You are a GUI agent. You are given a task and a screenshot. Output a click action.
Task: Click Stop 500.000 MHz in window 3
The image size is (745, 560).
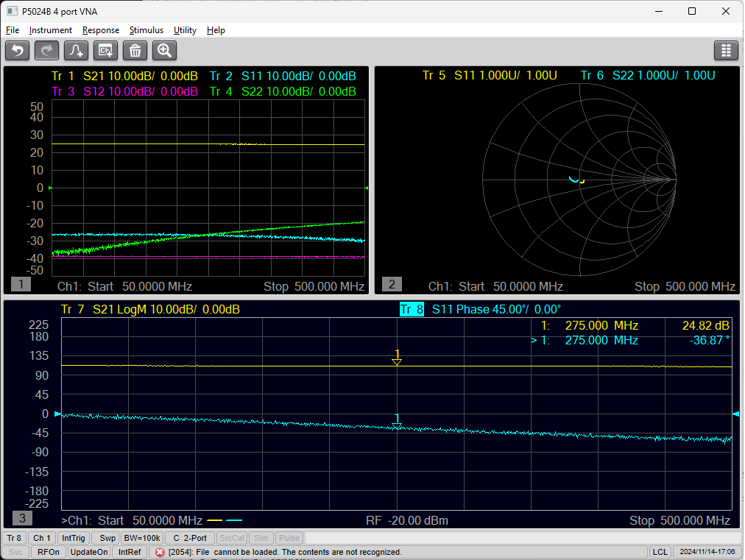pos(680,520)
